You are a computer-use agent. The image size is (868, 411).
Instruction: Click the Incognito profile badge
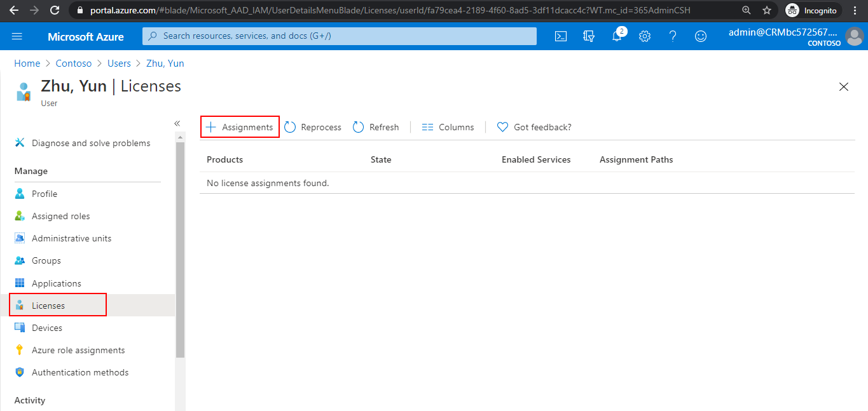pyautogui.click(x=812, y=10)
